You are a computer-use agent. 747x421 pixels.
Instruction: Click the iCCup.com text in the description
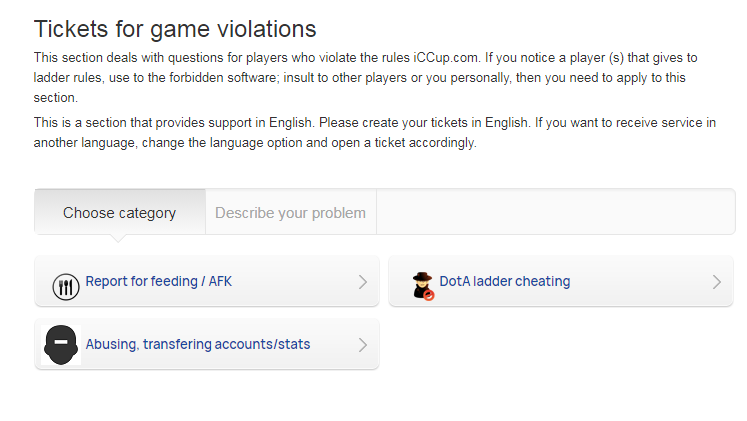coord(446,58)
